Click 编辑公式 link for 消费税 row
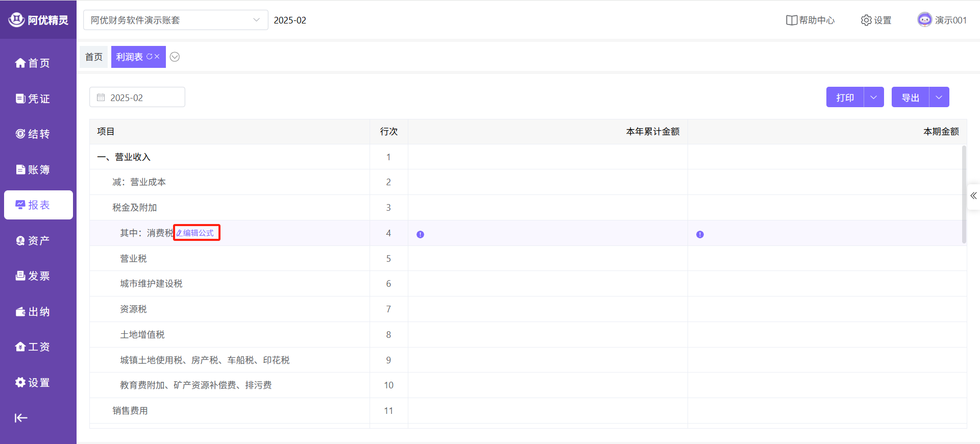This screenshot has width=980, height=444. coord(197,233)
